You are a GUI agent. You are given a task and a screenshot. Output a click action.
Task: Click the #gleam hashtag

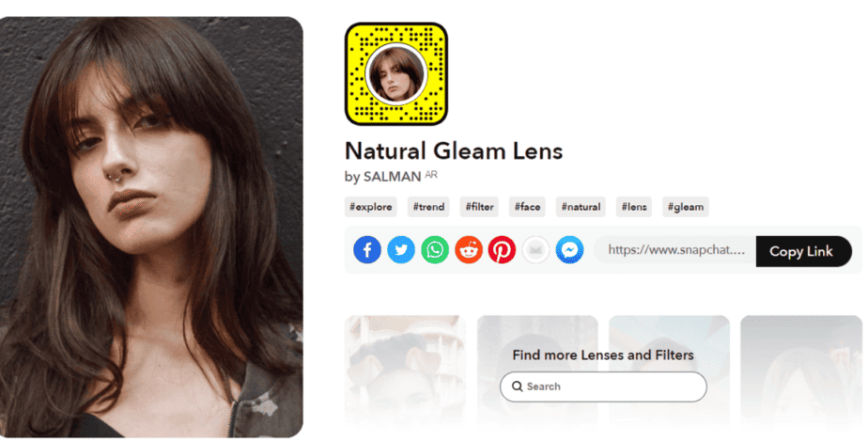point(686,207)
